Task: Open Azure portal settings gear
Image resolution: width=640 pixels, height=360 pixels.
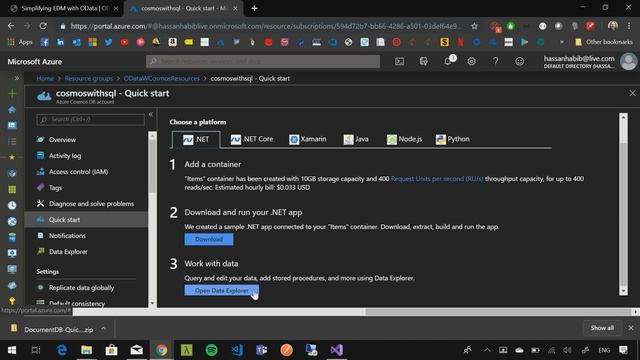Action: [x=471, y=62]
